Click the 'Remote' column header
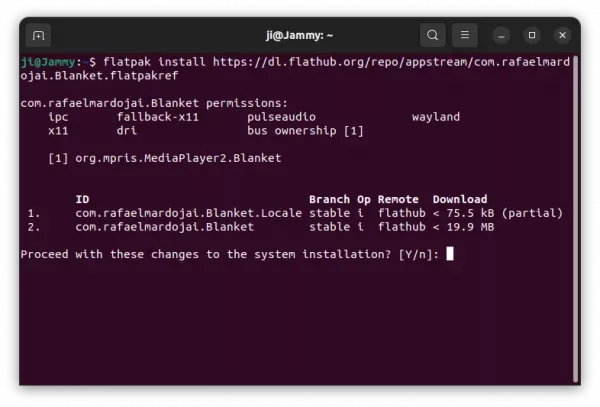This screenshot has width=600, height=407. 398,199
